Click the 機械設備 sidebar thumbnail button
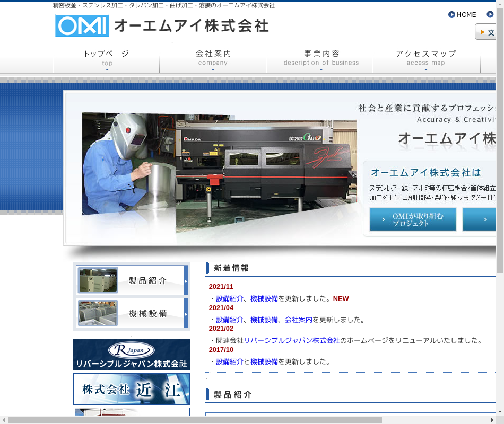Viewport: 504px width, 424px height. coord(132,313)
